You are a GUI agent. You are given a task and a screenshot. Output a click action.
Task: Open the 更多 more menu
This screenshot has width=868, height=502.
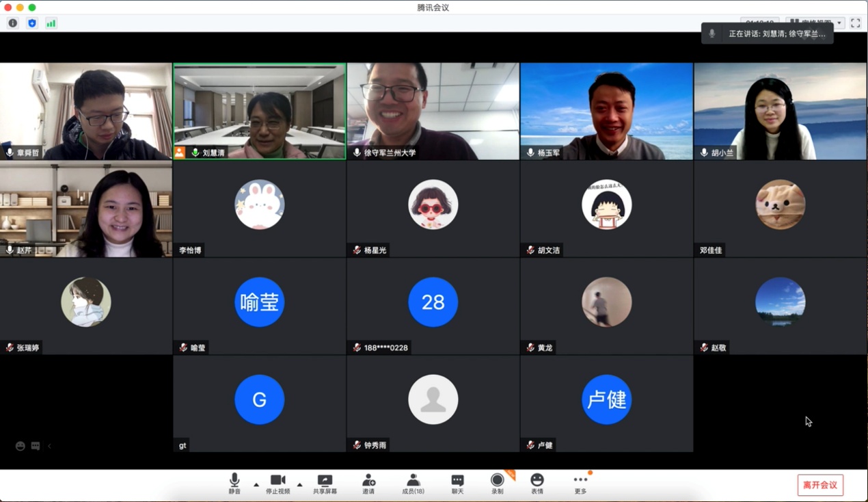point(580,484)
